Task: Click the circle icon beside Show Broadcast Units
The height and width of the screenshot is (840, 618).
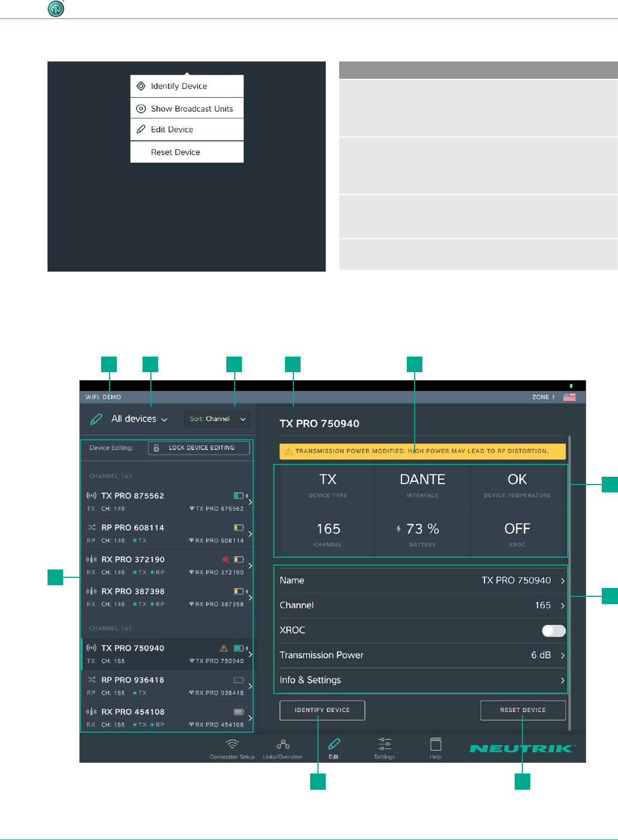Action: pos(141,108)
